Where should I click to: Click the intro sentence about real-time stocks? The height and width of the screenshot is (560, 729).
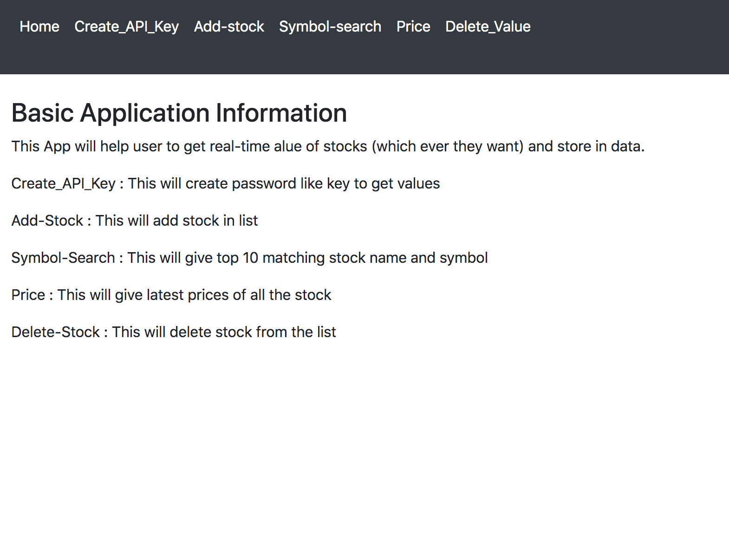(328, 146)
